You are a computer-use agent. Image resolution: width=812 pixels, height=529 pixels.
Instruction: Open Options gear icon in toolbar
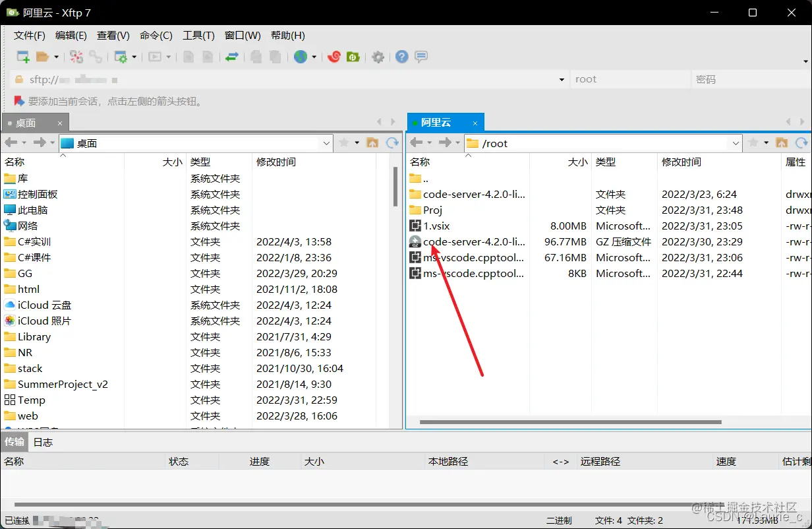tap(378, 57)
